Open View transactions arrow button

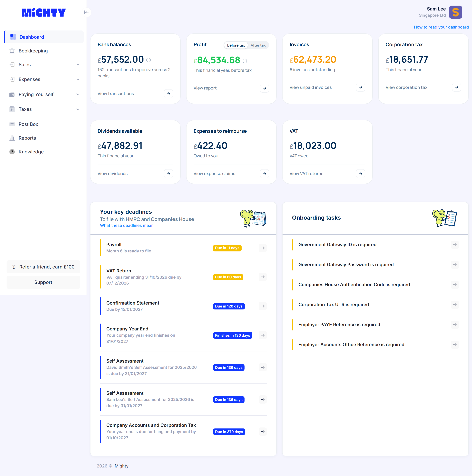[x=168, y=94]
